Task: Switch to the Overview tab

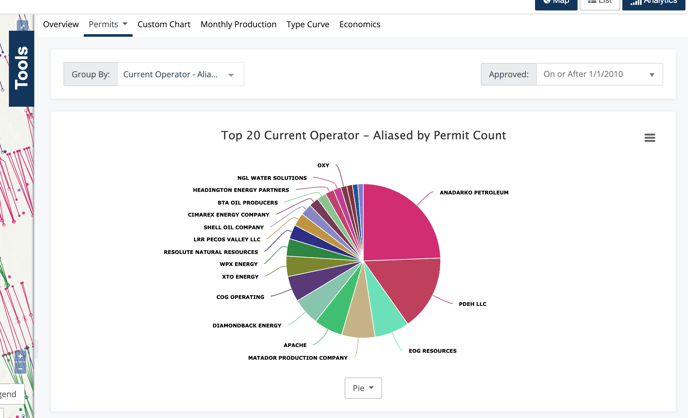Action: (61, 24)
